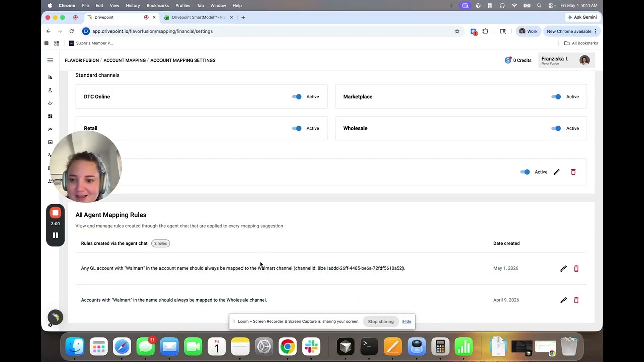Screen dimensions: 644x362
Task: Open Supra's Member bookmark
Action: [x=91, y=43]
